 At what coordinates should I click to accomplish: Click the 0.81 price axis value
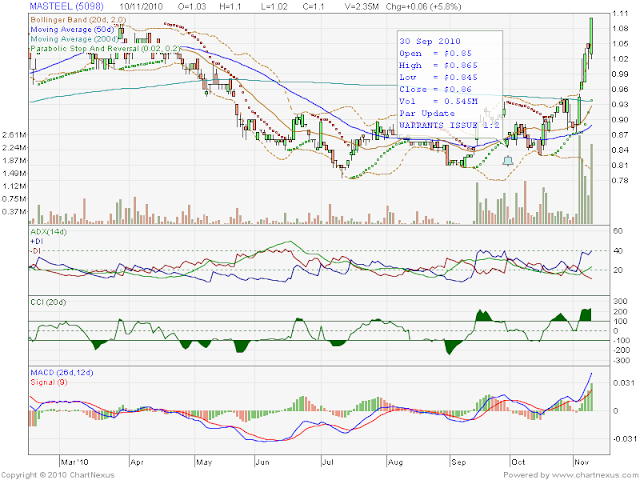[x=620, y=165]
